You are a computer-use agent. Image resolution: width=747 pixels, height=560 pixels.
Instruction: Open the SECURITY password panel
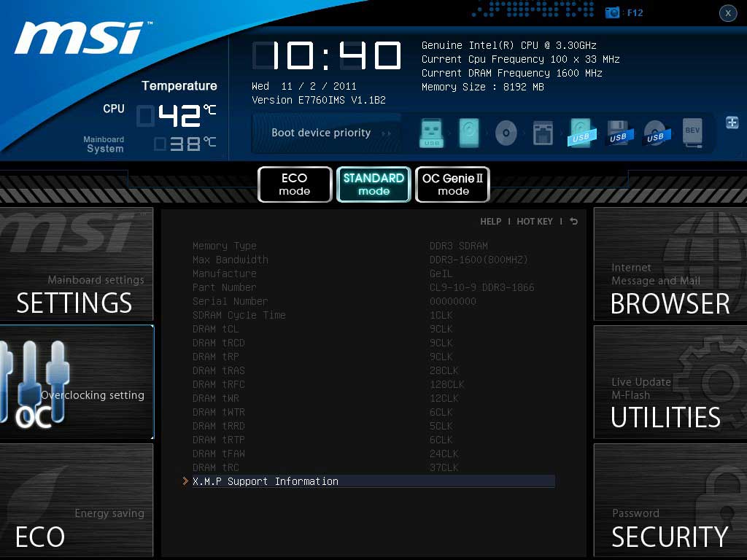pyautogui.click(x=670, y=500)
